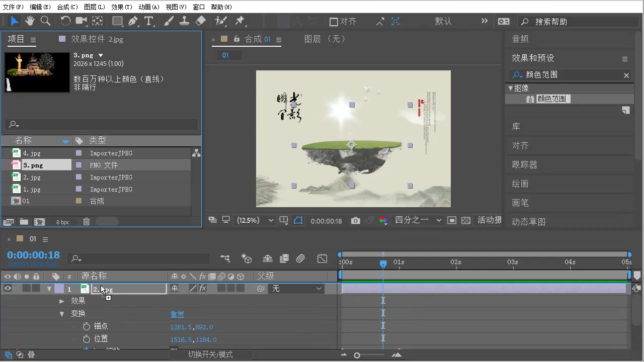Toggle lock box on layer 2.jpg
This screenshot has width=644, height=362.
(36, 288)
